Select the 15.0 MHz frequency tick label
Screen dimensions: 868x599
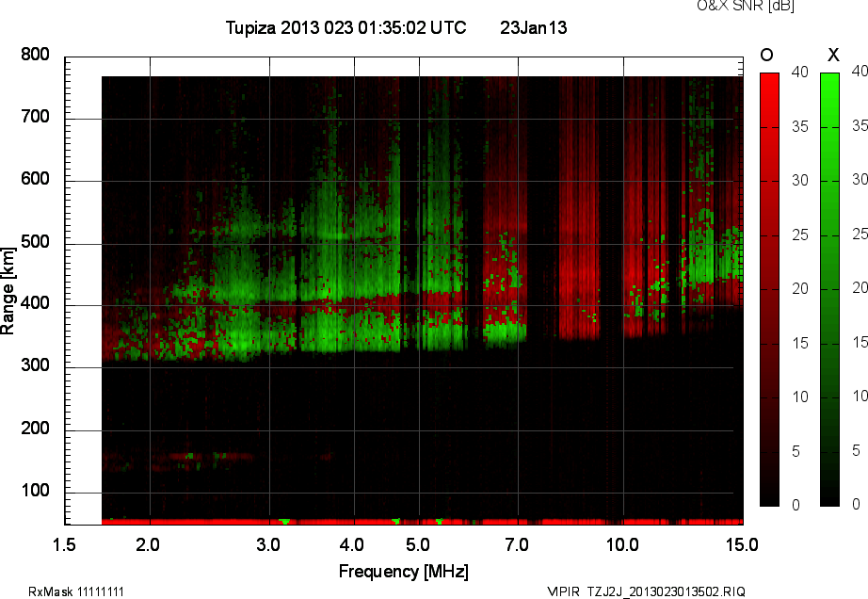tap(742, 544)
